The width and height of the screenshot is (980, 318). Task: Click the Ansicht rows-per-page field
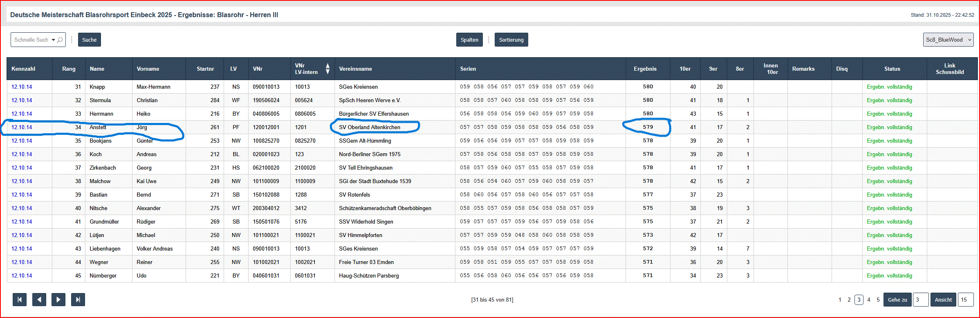(x=966, y=300)
